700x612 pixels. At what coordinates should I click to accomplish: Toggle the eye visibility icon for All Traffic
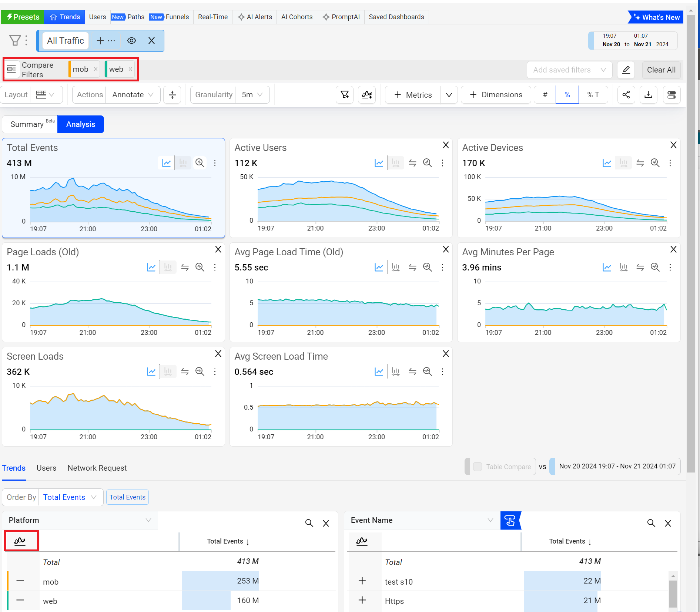131,41
